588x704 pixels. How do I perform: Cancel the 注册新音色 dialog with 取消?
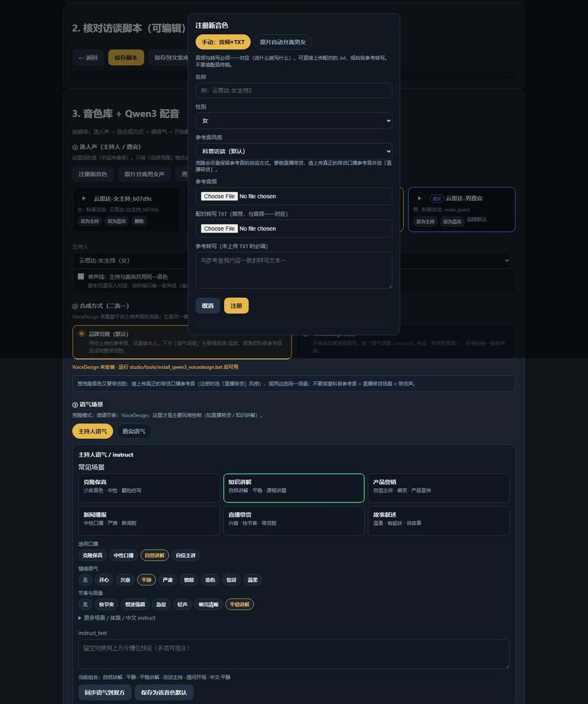(x=208, y=305)
